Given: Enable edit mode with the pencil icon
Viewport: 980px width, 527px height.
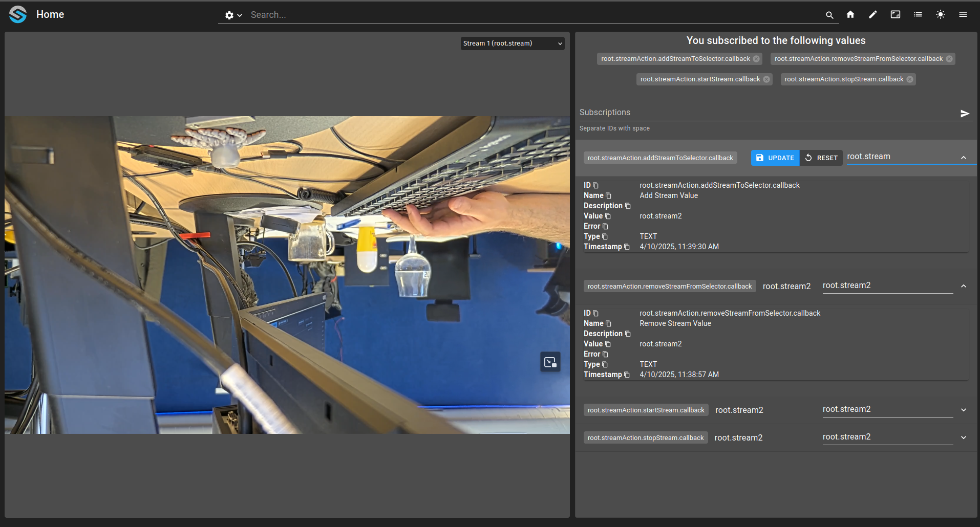Looking at the screenshot, I should (873, 14).
